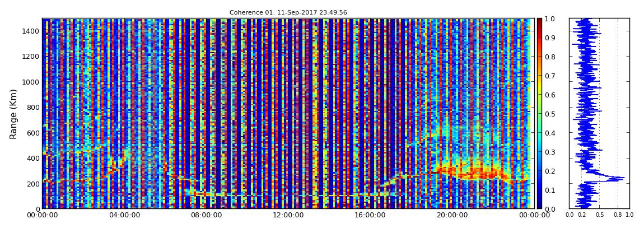Click the colorbar tick label '0.7'
The height and width of the screenshot is (228, 644).
pyautogui.click(x=549, y=76)
